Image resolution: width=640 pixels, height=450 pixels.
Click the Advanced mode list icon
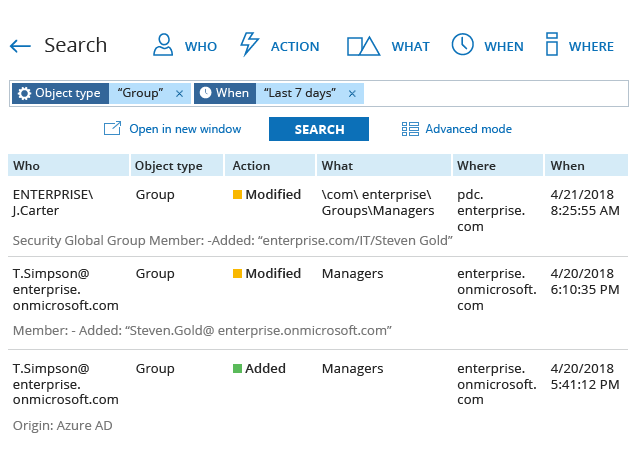[x=410, y=129]
